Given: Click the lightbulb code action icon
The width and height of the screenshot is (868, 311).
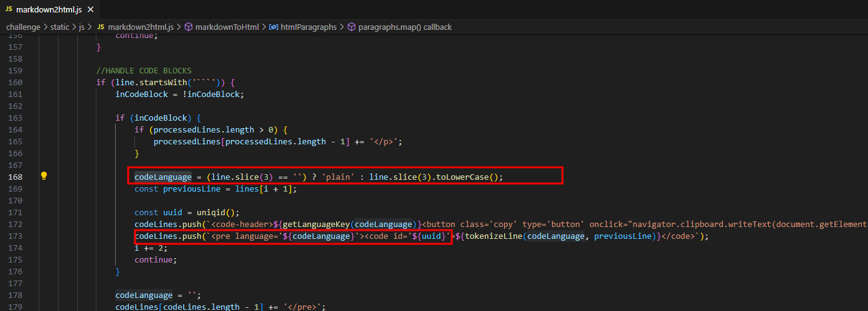Looking at the screenshot, I should click(x=44, y=176).
